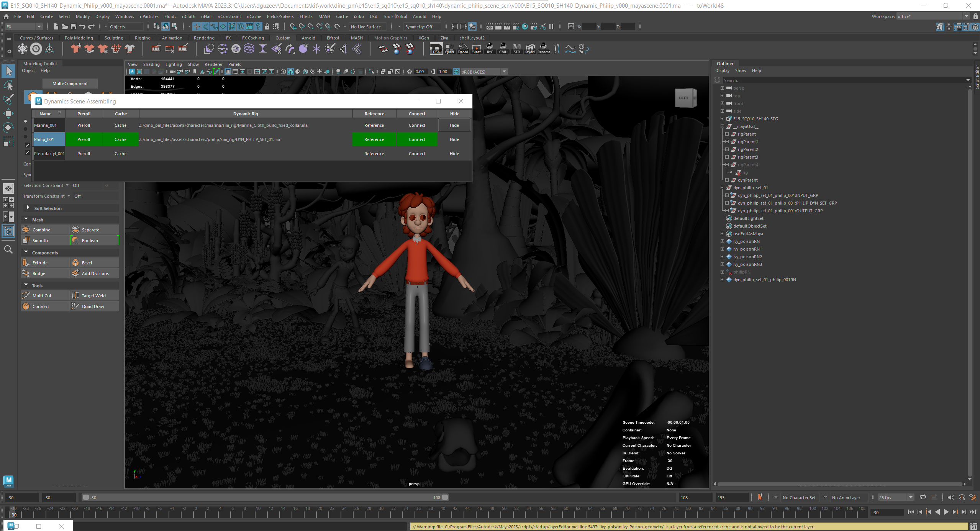980x531 pixels.
Task: Click the Quad shelf tool icon
Action: [x=449, y=49]
